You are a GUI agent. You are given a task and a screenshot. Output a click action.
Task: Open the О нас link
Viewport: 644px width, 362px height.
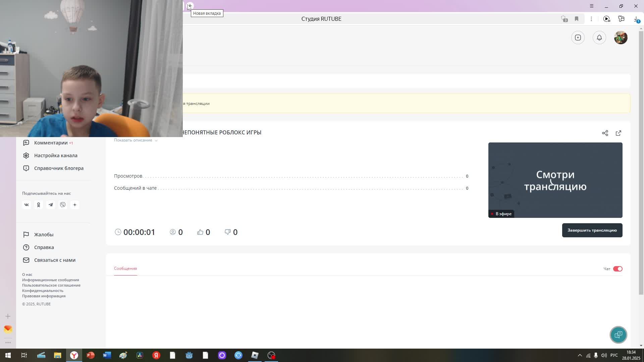click(27, 275)
